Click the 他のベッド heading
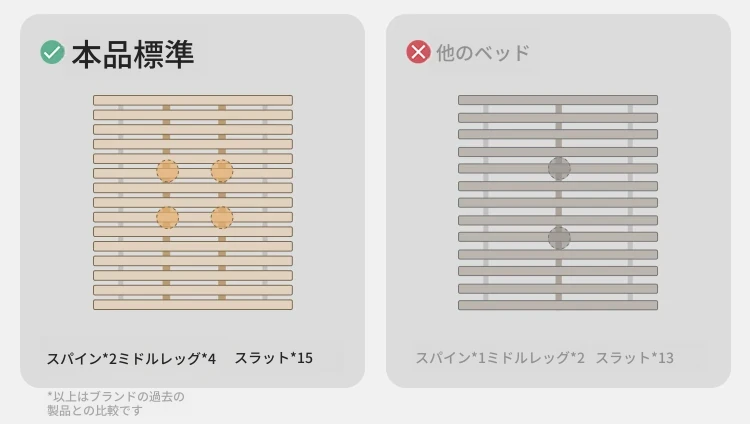Screen dimensions: 750x424 [x=483, y=53]
